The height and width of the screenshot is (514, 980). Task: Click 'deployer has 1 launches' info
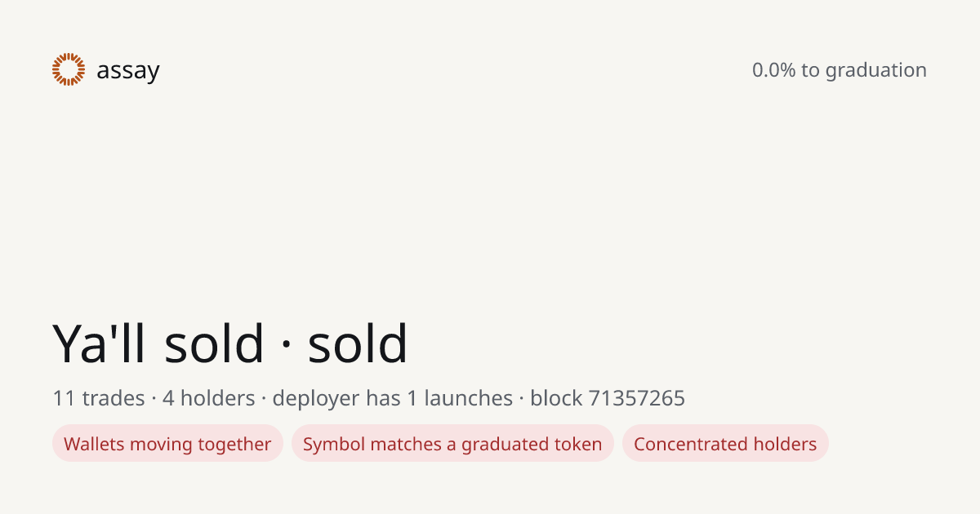(392, 399)
